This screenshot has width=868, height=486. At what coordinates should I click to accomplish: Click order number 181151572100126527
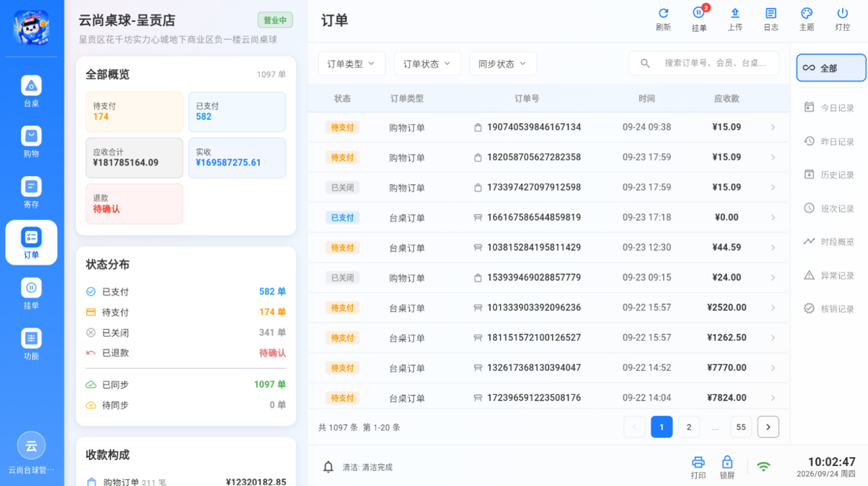pyautogui.click(x=534, y=337)
